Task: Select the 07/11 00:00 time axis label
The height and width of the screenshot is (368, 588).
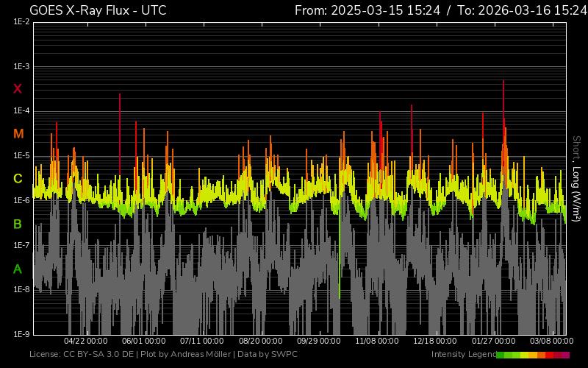Action: click(x=201, y=342)
